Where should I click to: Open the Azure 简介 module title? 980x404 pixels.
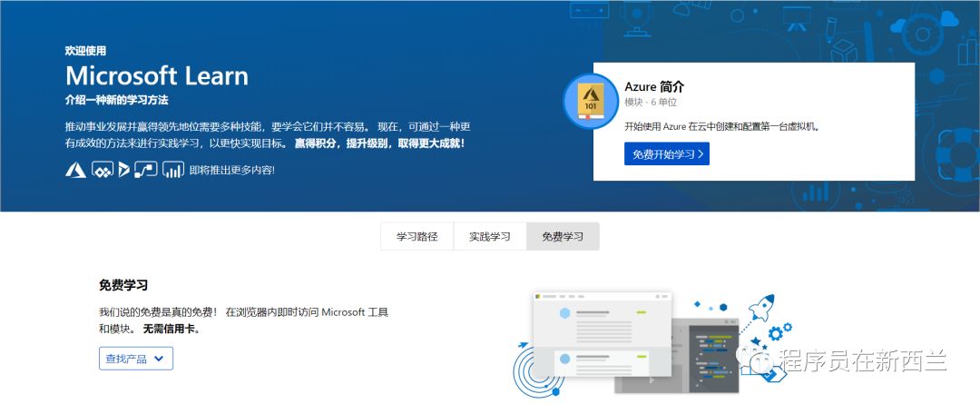(x=654, y=87)
